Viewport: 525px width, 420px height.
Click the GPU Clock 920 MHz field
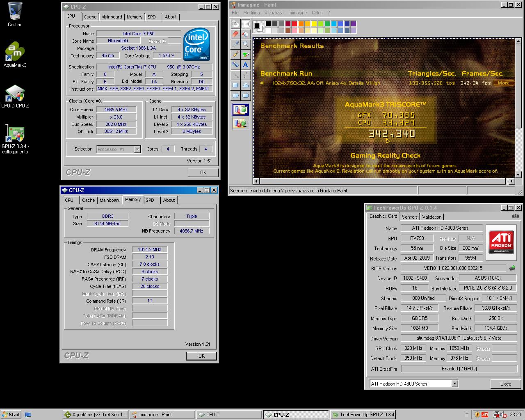[x=413, y=348]
